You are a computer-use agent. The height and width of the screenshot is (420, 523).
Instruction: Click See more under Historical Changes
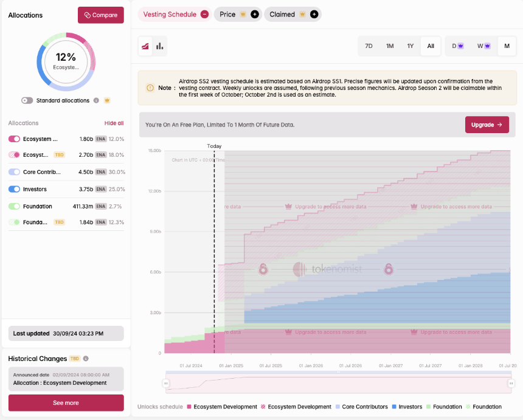coord(66,402)
